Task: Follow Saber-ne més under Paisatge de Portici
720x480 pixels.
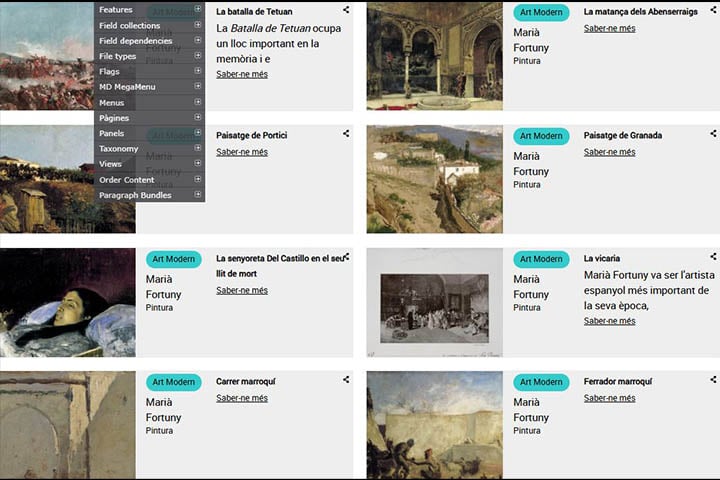Action: pyautogui.click(x=242, y=152)
